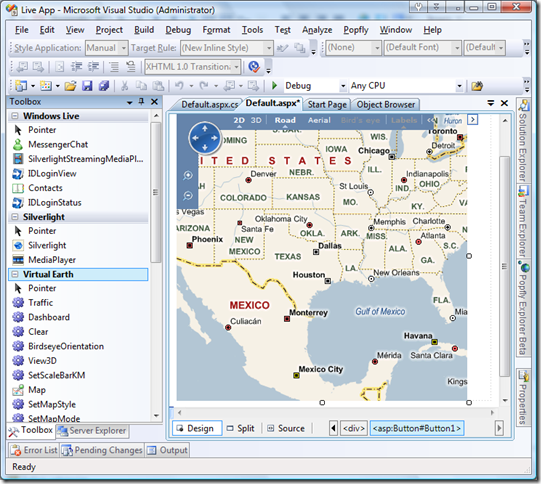Open the XHTML 1.0 Transitional schema dropdown

pyautogui.click(x=236, y=67)
